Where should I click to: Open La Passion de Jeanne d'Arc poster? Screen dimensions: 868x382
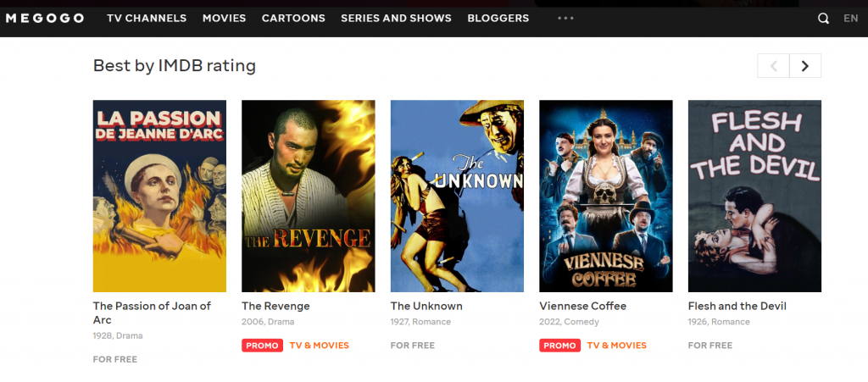(159, 196)
